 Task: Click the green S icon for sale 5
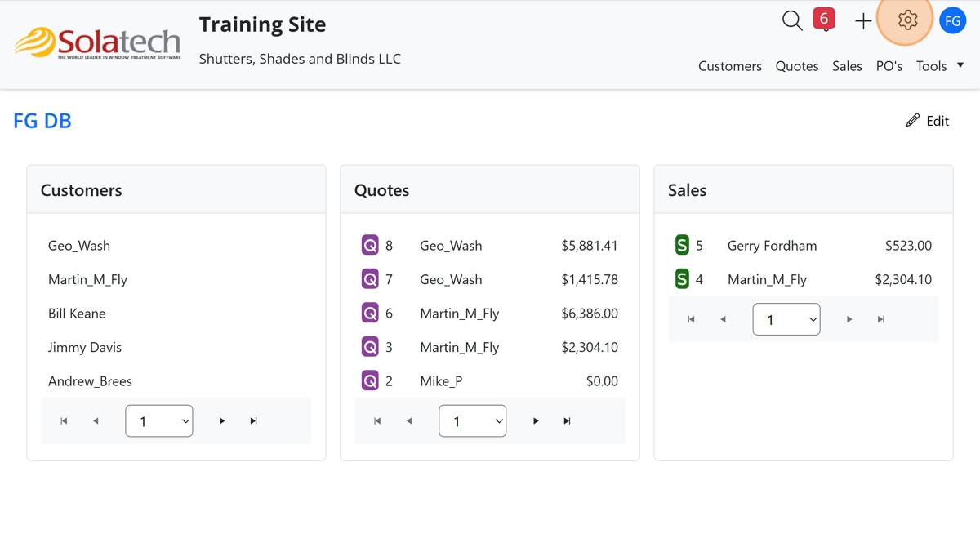(682, 245)
